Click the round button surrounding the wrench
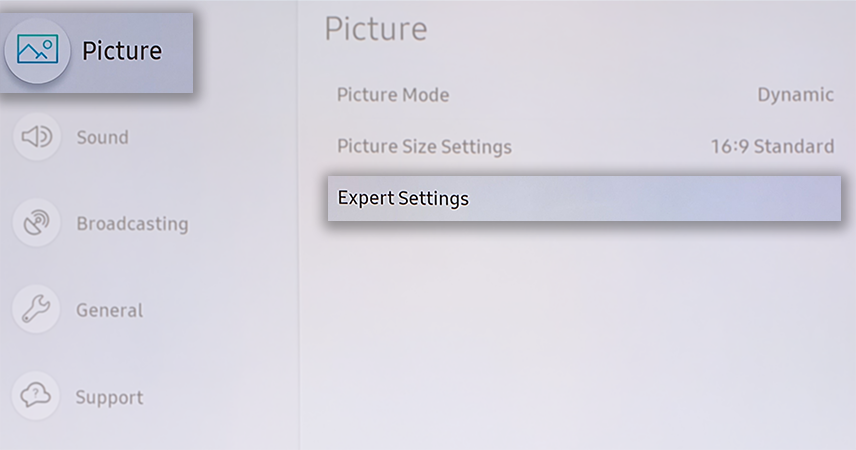 point(36,309)
